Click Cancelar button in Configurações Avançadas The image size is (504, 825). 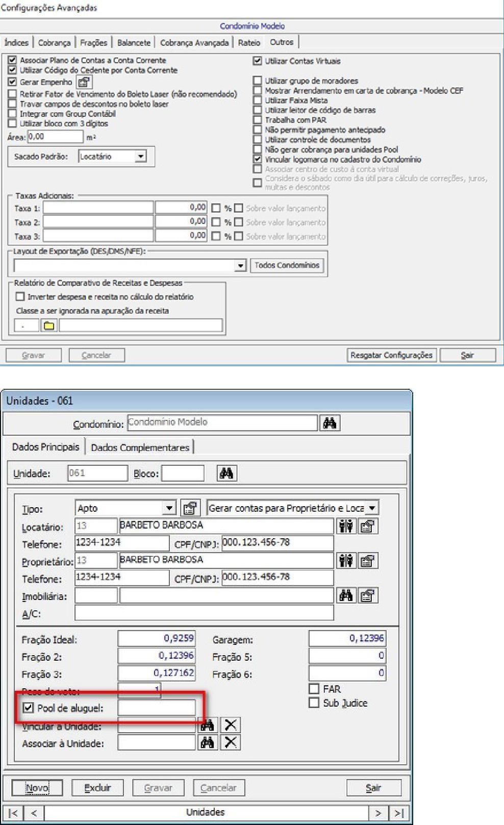click(x=96, y=355)
